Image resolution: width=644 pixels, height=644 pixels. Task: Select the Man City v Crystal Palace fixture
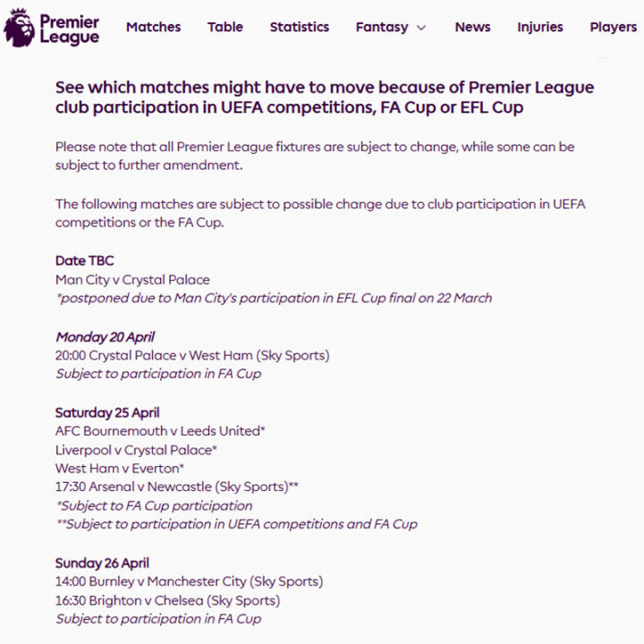coord(132,280)
